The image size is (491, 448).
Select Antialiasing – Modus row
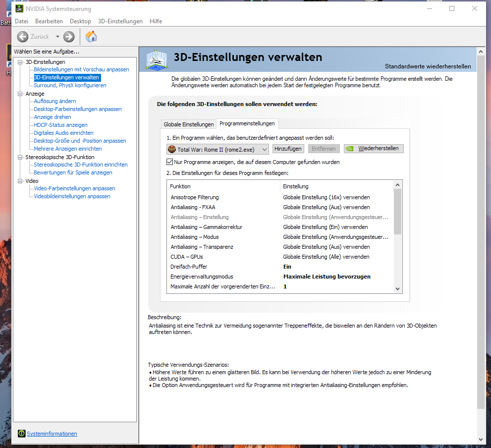280,237
